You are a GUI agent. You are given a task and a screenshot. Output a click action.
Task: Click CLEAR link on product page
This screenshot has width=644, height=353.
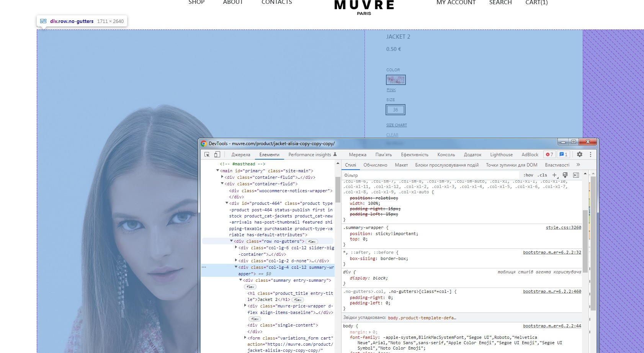(392, 135)
